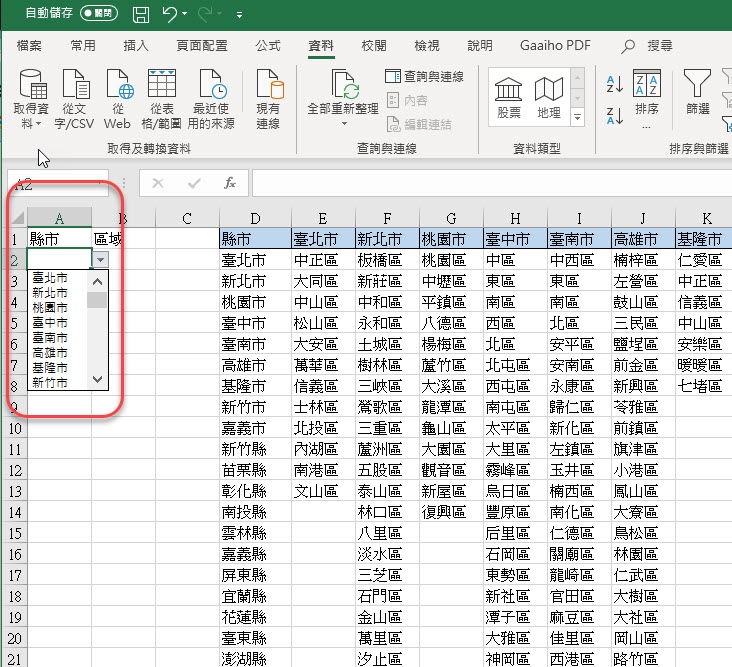
Task: Open the cell A2 validation dropdown arrow
Action: point(99,259)
